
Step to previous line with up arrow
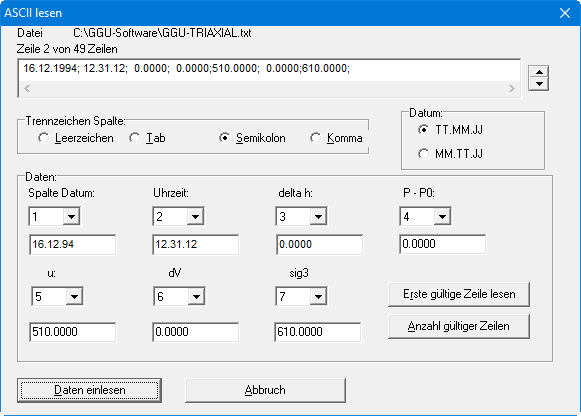[539, 72]
